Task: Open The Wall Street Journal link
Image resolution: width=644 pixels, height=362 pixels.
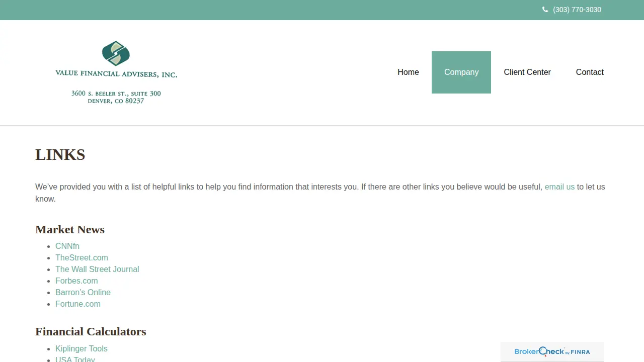Action: point(97,269)
